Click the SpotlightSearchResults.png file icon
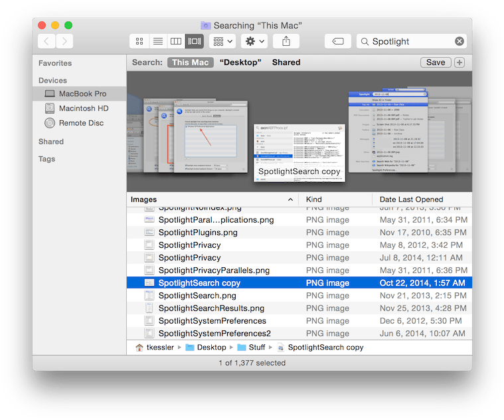The image size is (504, 420). click(149, 308)
